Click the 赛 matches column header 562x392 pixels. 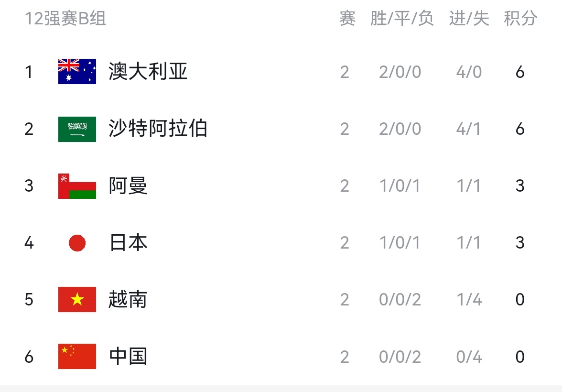(x=347, y=19)
